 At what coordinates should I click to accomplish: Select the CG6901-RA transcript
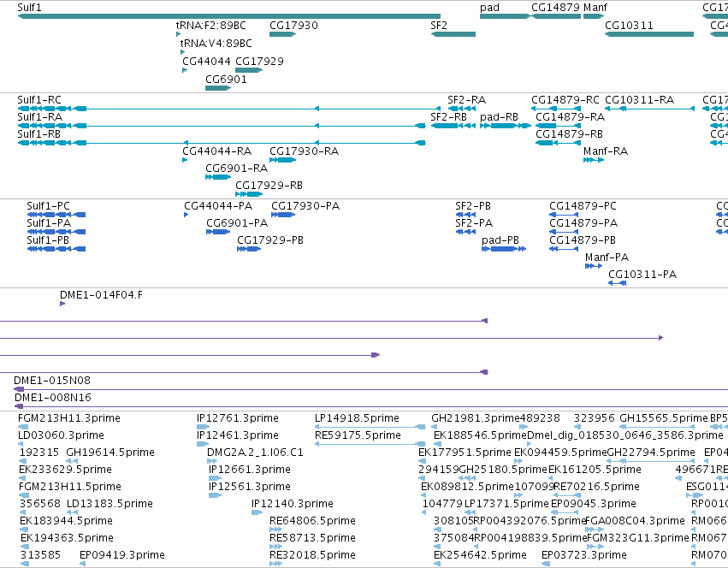pyautogui.click(x=218, y=177)
